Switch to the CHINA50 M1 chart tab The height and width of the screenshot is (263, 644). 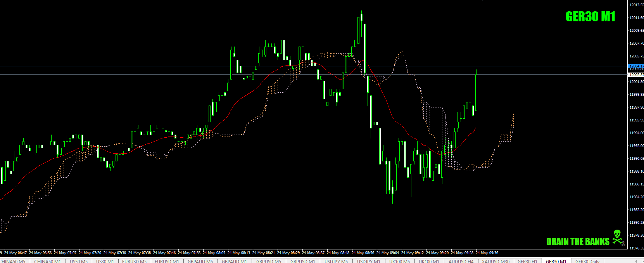tap(47, 261)
